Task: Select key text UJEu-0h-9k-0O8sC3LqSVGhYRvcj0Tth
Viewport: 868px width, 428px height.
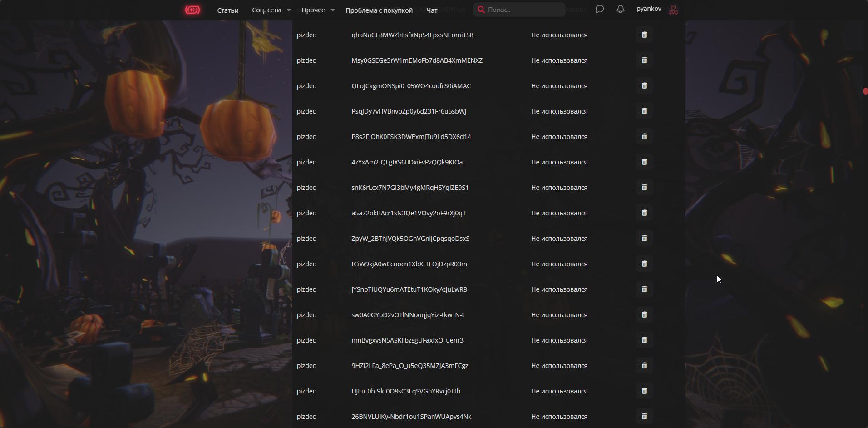Action: [406, 391]
